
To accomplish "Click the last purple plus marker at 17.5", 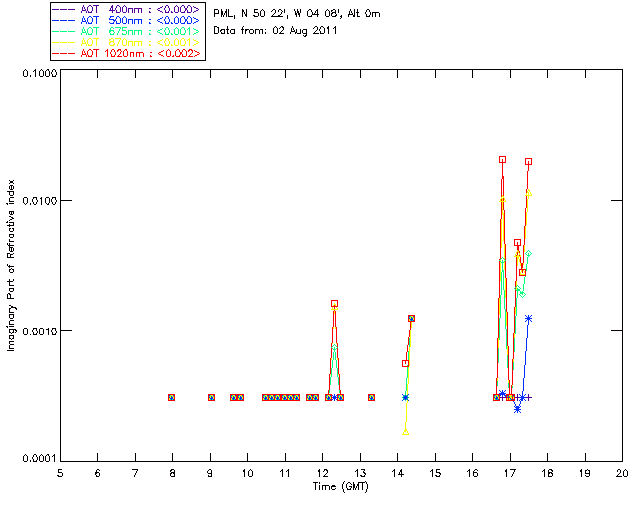I will (529, 397).
